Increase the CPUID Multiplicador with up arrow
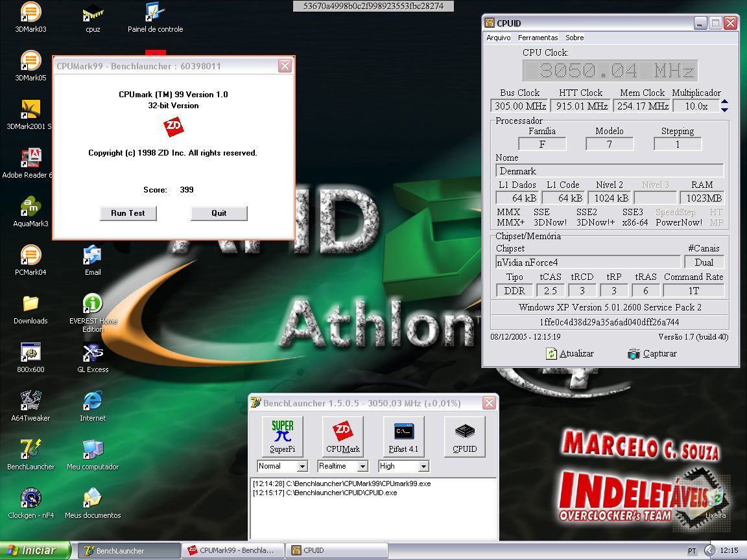This screenshot has height=560, width=747. tap(724, 102)
